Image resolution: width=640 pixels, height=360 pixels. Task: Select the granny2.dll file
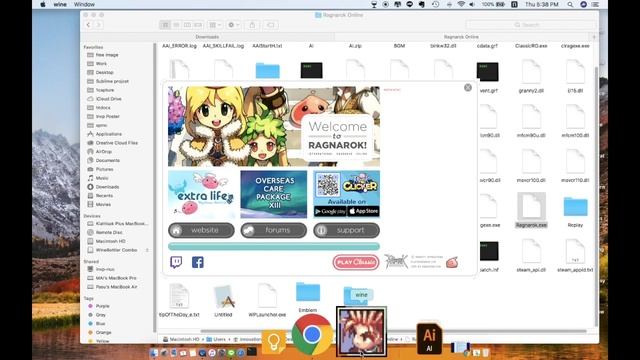531,76
